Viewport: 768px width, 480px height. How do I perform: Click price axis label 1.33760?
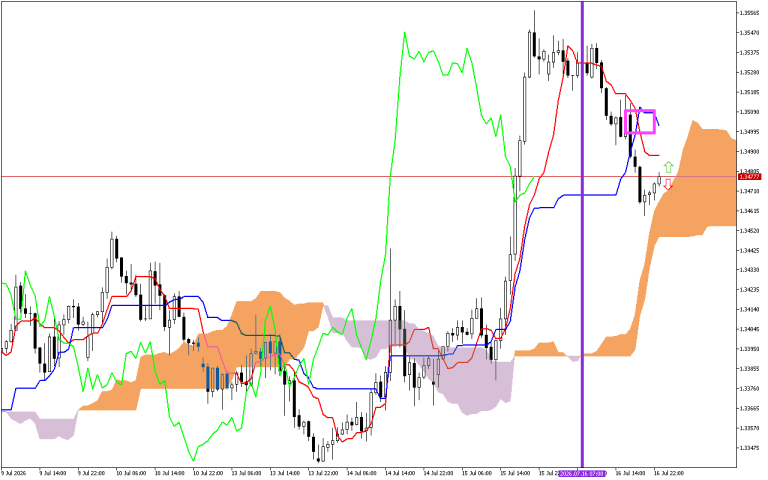pos(749,389)
